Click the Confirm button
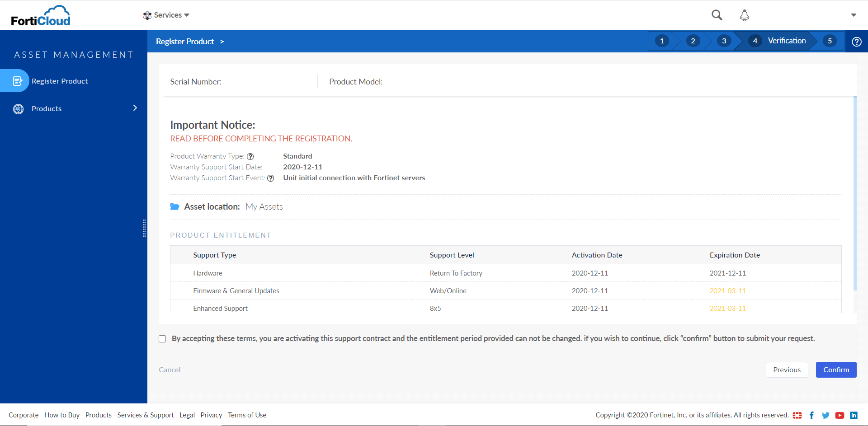Viewport: 868px width, 426px height. coord(836,370)
